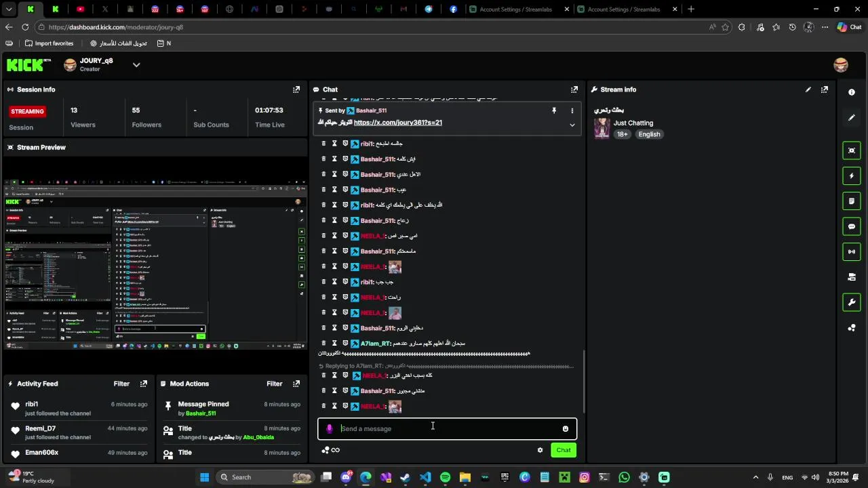Screen dimensions: 868x488
Task: Open the browser tab list dropdown
Action: pyautogui.click(x=9, y=9)
